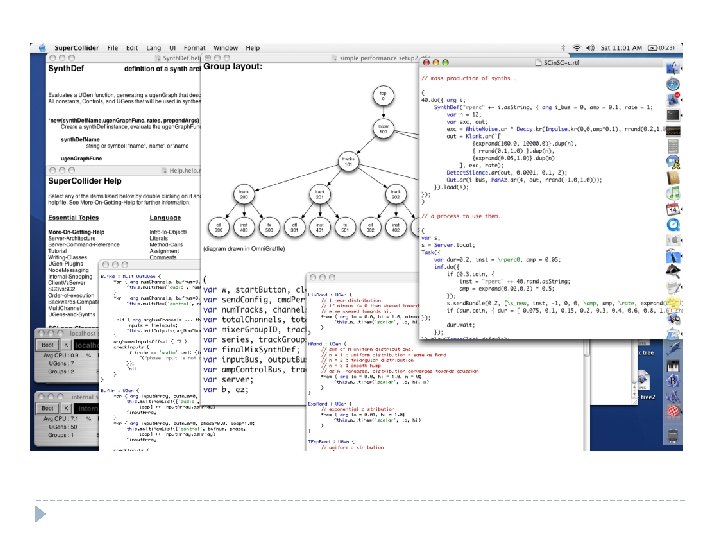Open iChat speech-bubble dock icon
Screen dimensions: 720x540
(673, 162)
